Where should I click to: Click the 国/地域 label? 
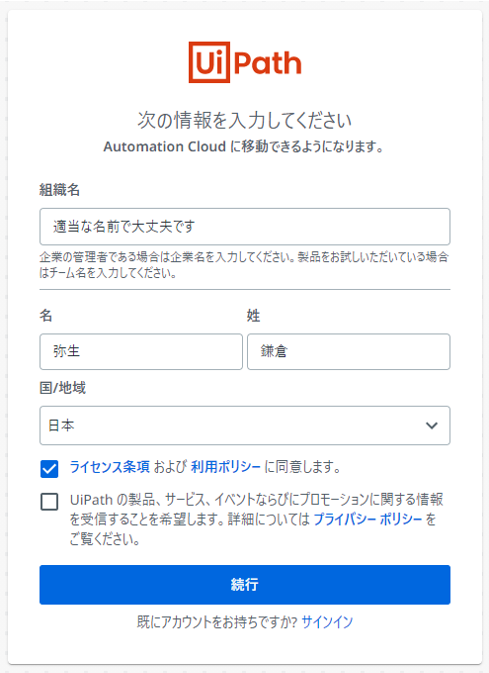pyautogui.click(x=63, y=388)
